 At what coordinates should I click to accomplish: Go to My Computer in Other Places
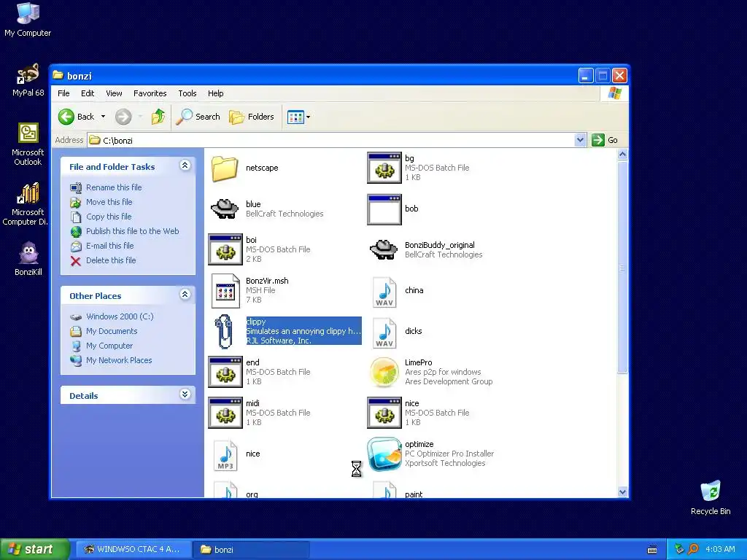[x=109, y=346]
